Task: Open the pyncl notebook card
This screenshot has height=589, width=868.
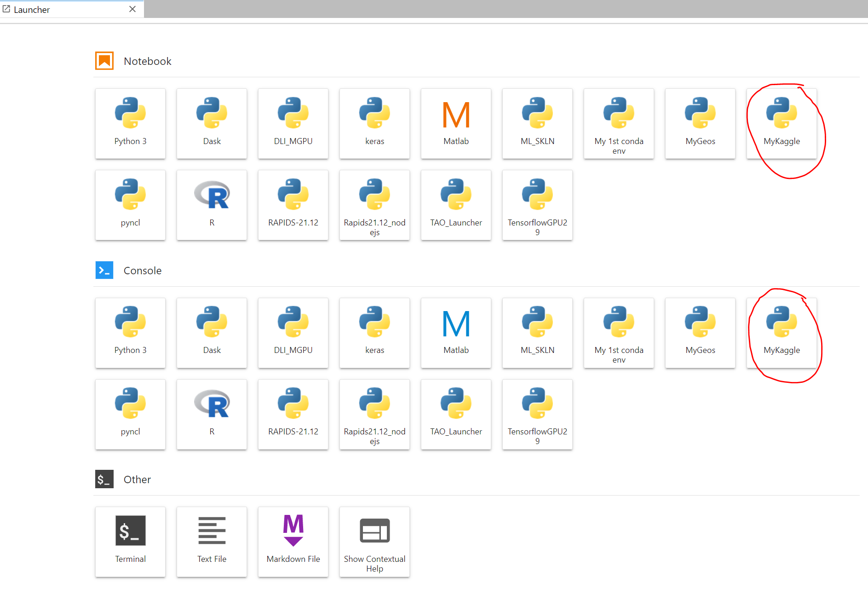Action: [130, 205]
